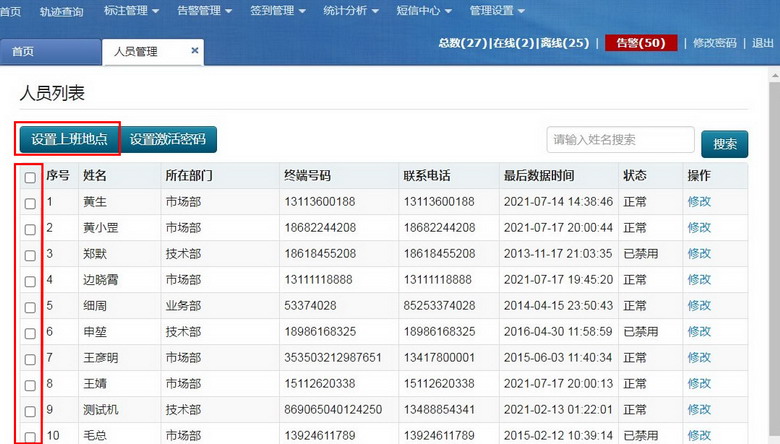Check the box for 黄生 row
The height and width of the screenshot is (444, 780).
click(x=30, y=203)
